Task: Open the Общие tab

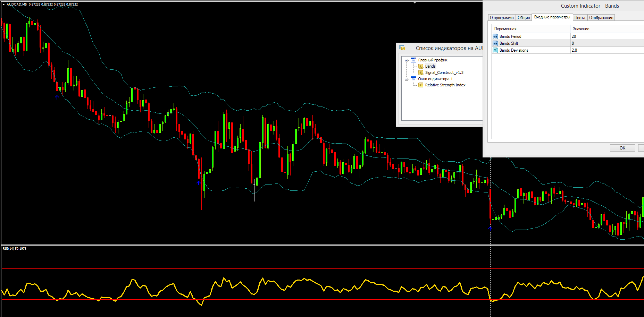Action: 524,18
